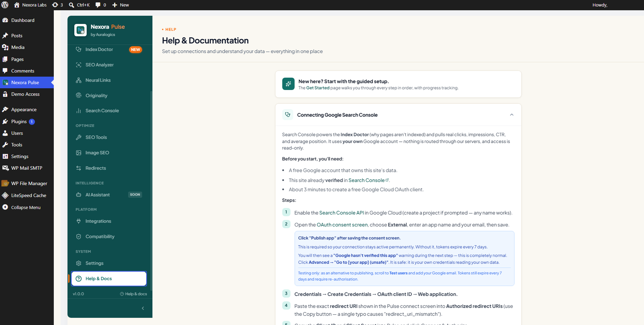Image resolution: width=644 pixels, height=325 pixels.
Task: Open the OAuth consent screen link
Action: [342, 225]
